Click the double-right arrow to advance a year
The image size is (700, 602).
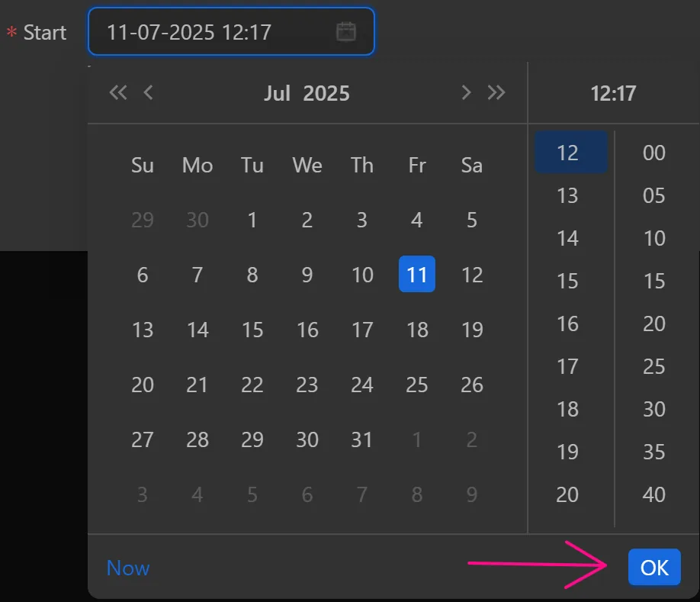tap(496, 92)
